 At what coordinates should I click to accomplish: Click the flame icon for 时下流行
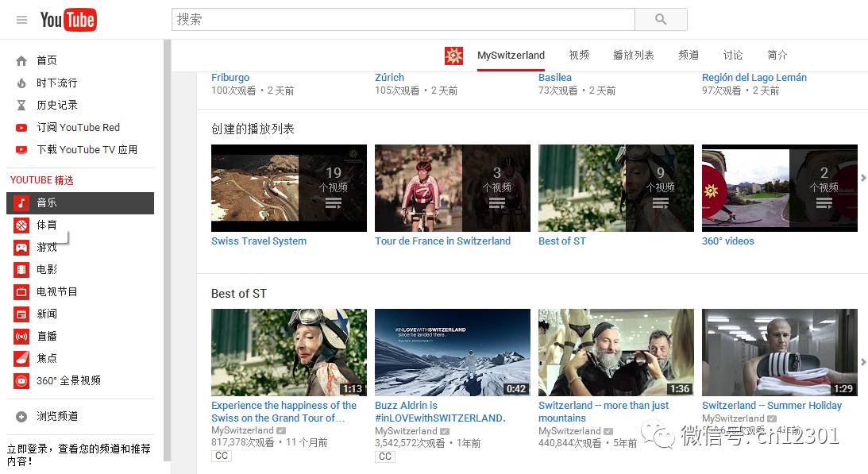[21, 83]
